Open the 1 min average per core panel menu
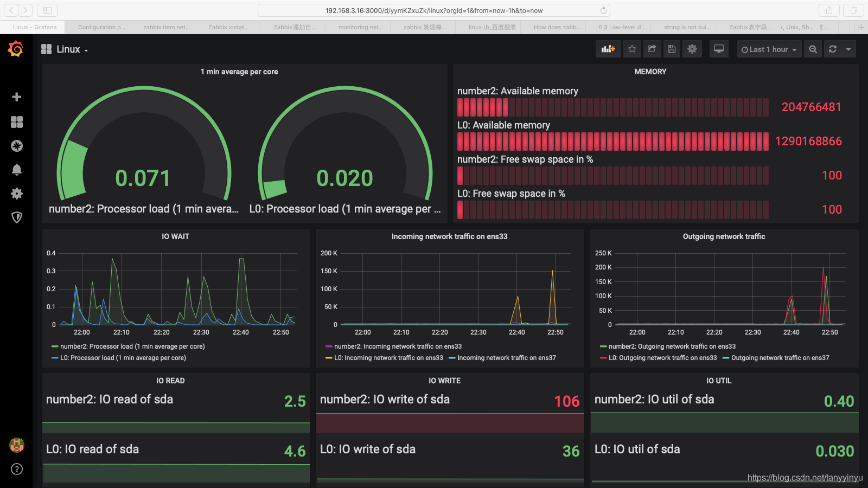 [239, 72]
